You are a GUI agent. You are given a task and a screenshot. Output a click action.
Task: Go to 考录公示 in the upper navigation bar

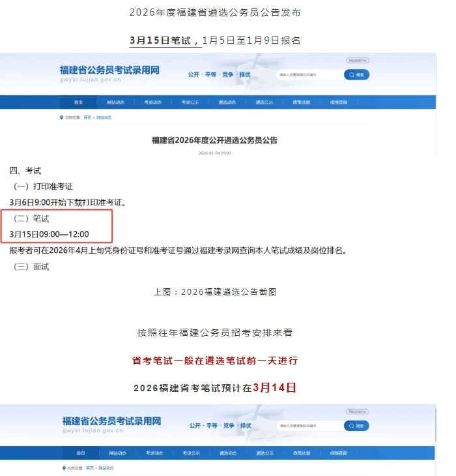point(190,102)
